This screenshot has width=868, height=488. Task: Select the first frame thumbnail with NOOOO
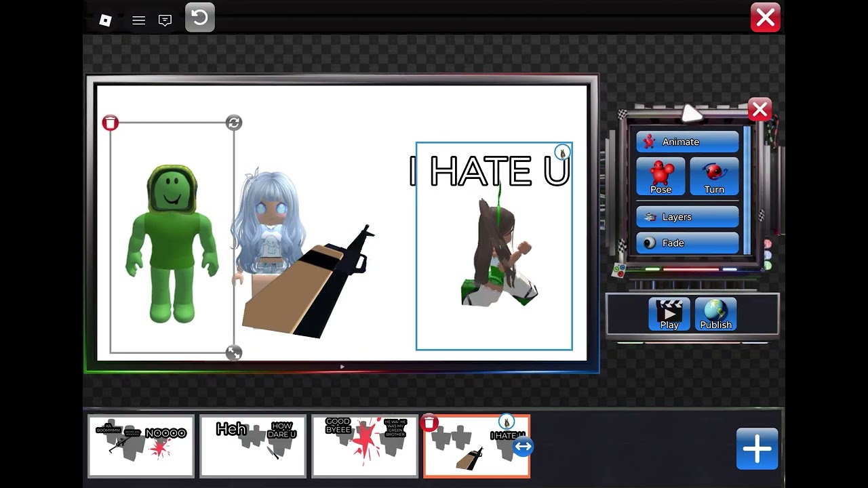tap(141, 446)
